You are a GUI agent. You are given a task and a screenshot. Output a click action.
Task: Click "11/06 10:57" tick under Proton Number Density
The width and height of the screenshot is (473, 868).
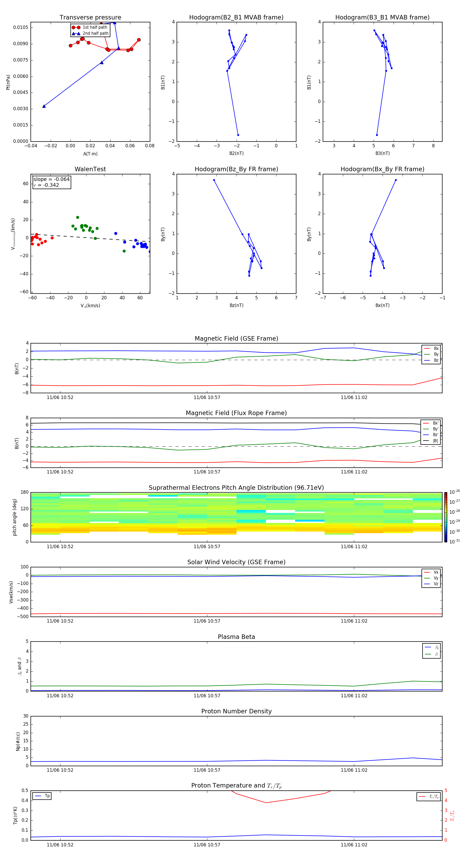coord(207,770)
